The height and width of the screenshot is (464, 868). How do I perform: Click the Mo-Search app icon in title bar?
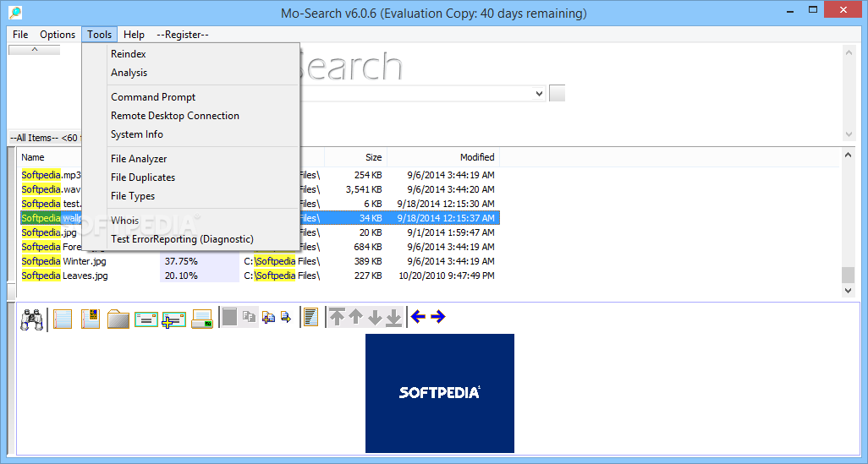pyautogui.click(x=15, y=13)
